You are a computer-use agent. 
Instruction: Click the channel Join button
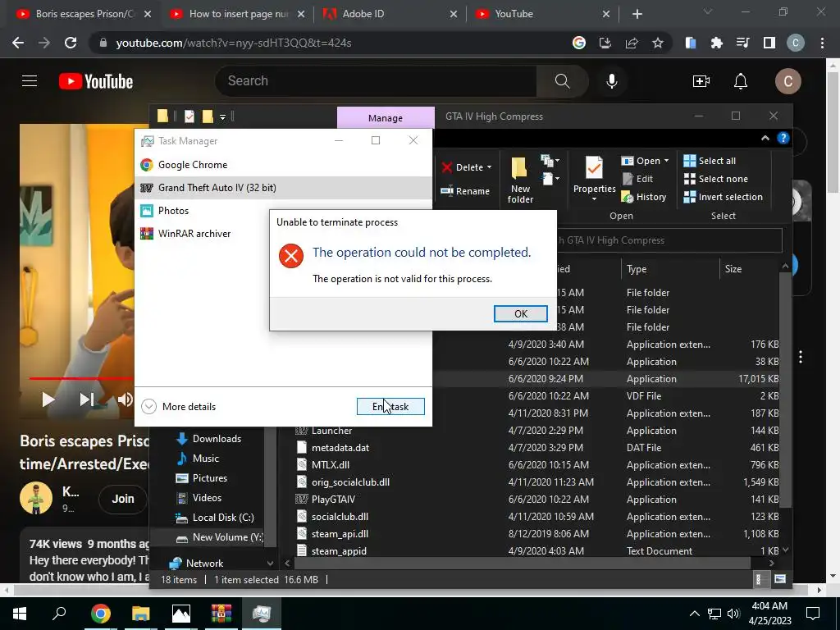123,499
